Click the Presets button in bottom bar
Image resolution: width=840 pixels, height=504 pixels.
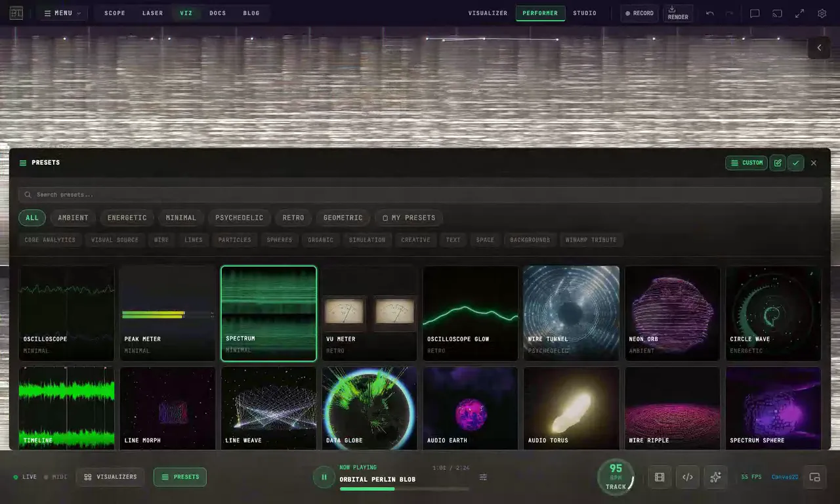click(x=180, y=477)
